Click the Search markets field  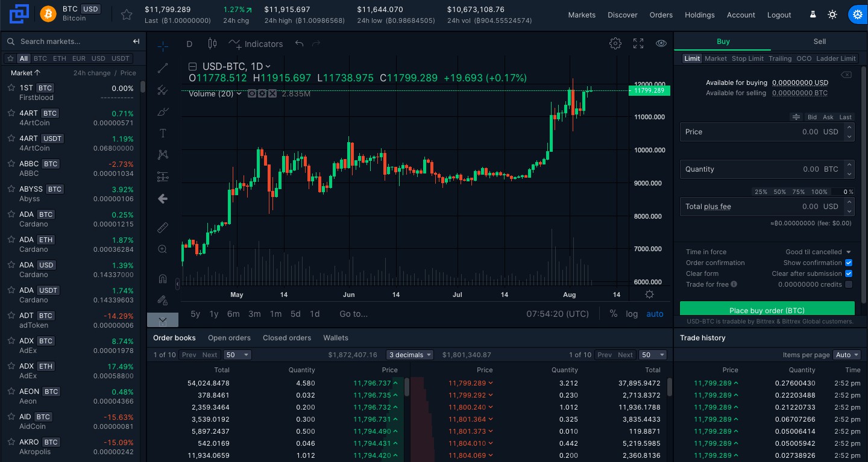click(66, 42)
